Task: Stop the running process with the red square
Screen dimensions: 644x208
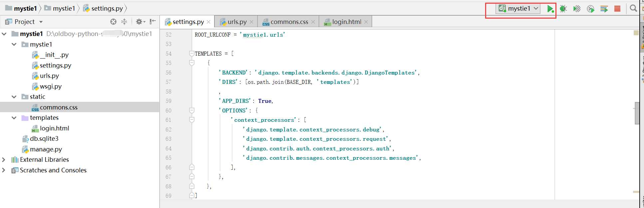Action: coord(617,9)
